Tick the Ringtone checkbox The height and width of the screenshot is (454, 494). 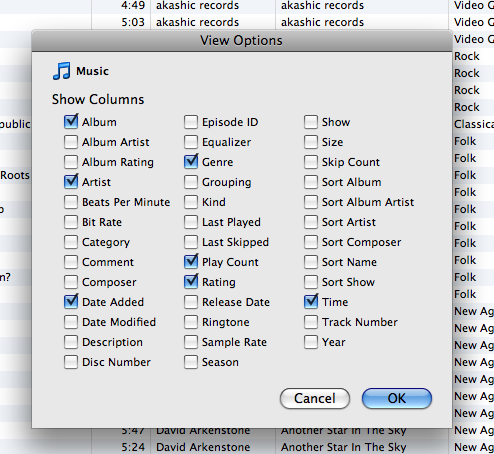(191, 322)
